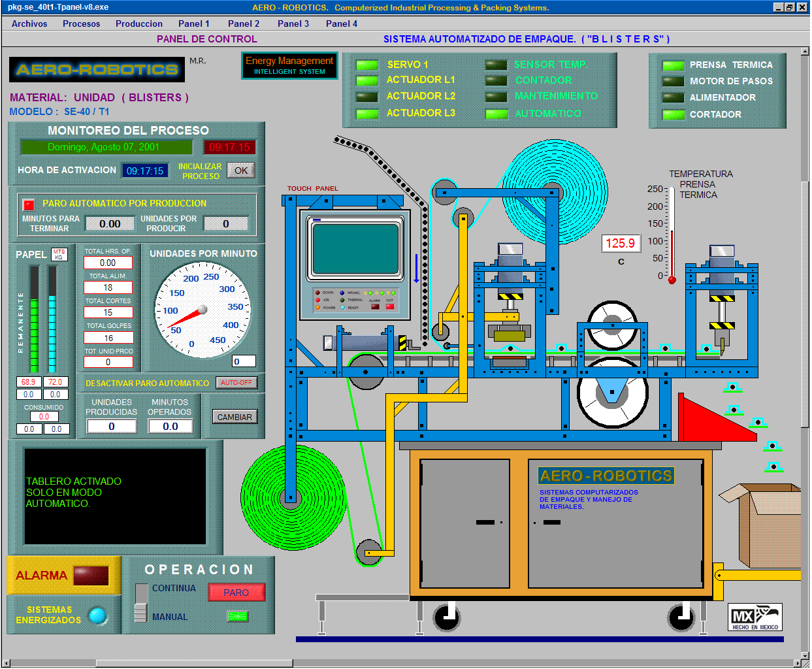Screen dimensions: 812x669
Task: Click the green paper roll
Action: 292,498
